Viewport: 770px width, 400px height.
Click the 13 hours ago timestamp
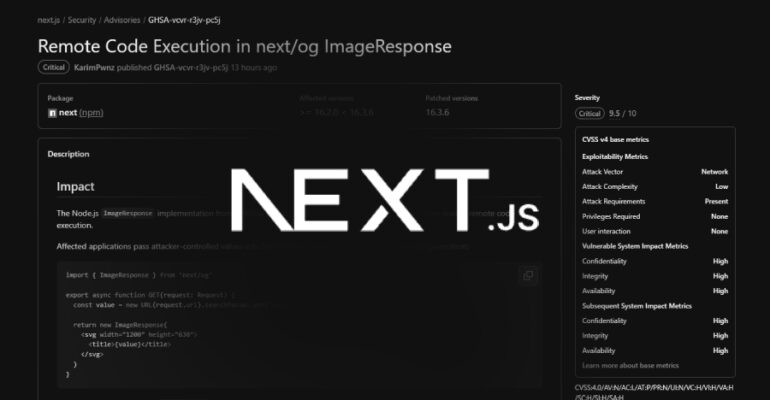coord(253,68)
